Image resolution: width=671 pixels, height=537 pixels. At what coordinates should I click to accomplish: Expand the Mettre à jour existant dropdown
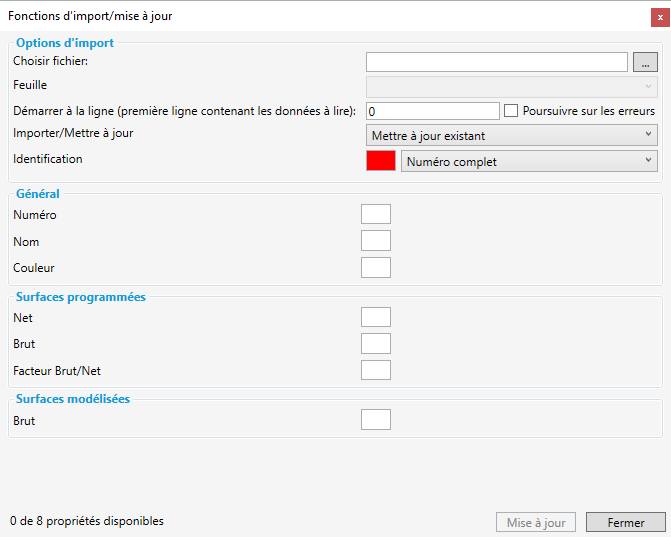[x=512, y=135]
